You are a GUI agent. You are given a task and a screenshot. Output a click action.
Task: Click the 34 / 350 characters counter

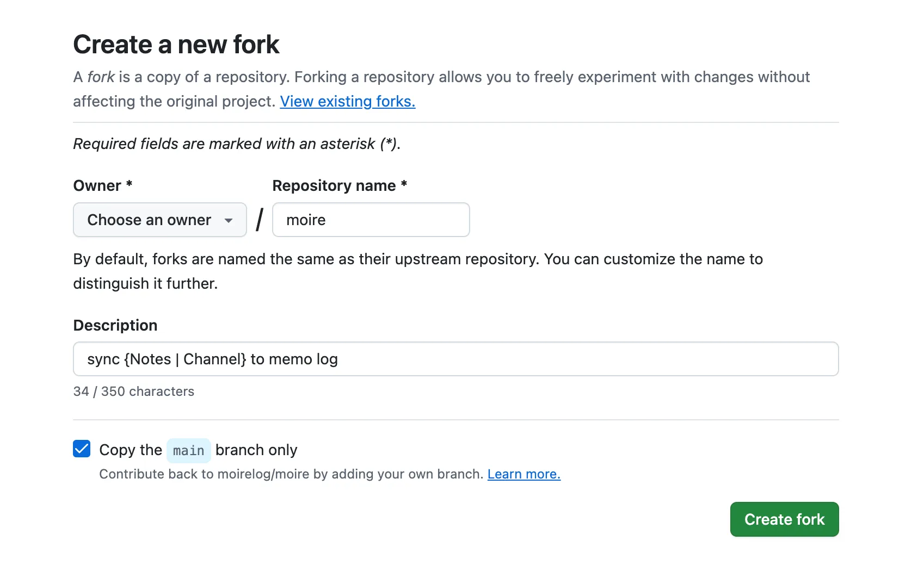[133, 392]
